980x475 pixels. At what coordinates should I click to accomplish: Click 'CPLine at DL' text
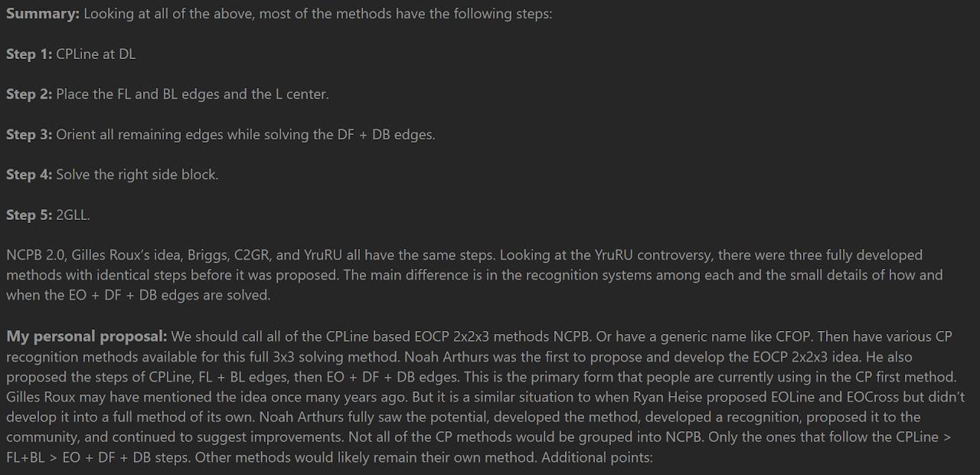[96, 54]
